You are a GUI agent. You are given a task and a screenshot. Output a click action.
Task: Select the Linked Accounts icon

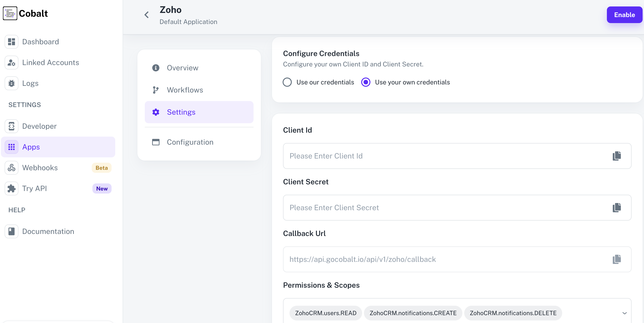[x=12, y=63]
